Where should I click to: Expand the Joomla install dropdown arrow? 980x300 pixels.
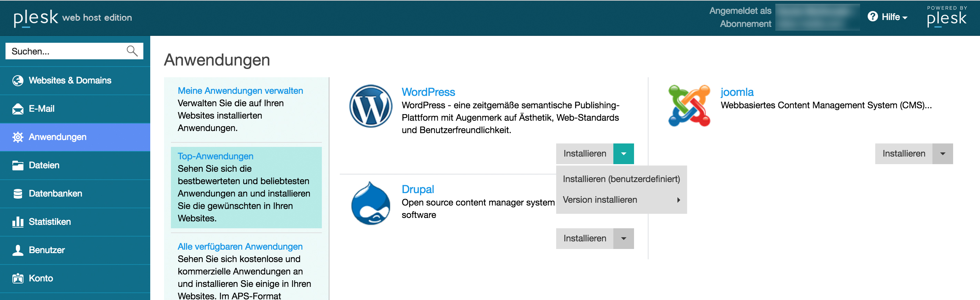942,154
